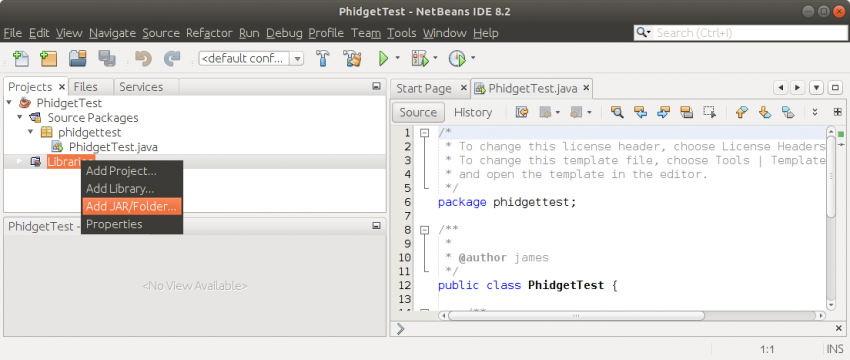Open Debug Project dropdown arrow
This screenshot has width=850, height=360.
(435, 58)
